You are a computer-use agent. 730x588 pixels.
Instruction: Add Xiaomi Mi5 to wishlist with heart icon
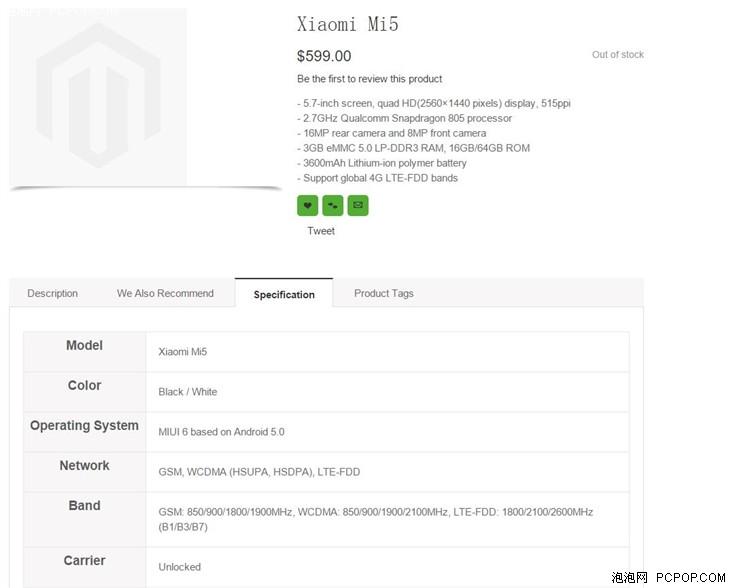(x=307, y=206)
